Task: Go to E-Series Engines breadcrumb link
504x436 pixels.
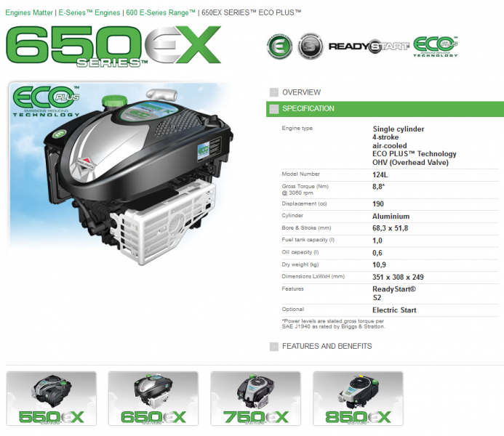Action: point(89,12)
